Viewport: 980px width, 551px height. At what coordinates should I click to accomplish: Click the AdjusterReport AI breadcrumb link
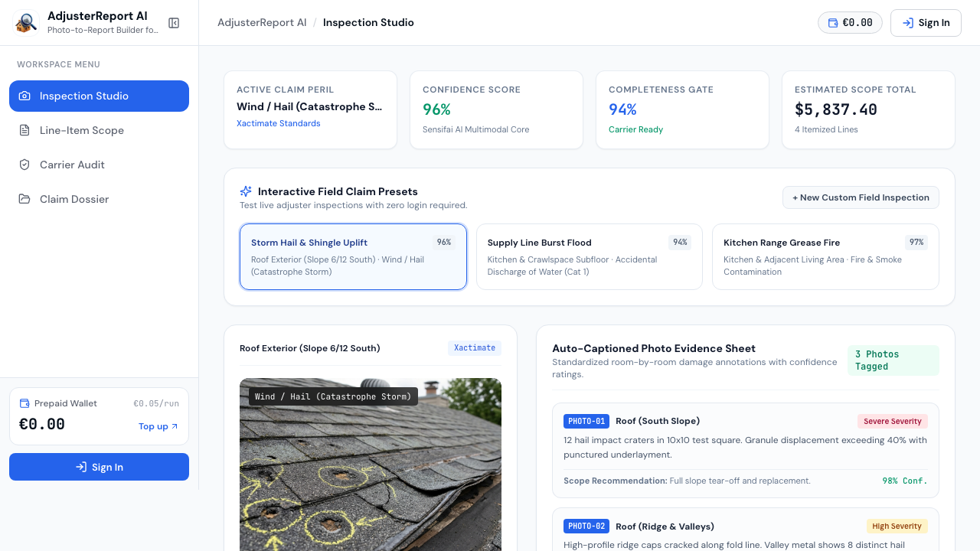(262, 23)
